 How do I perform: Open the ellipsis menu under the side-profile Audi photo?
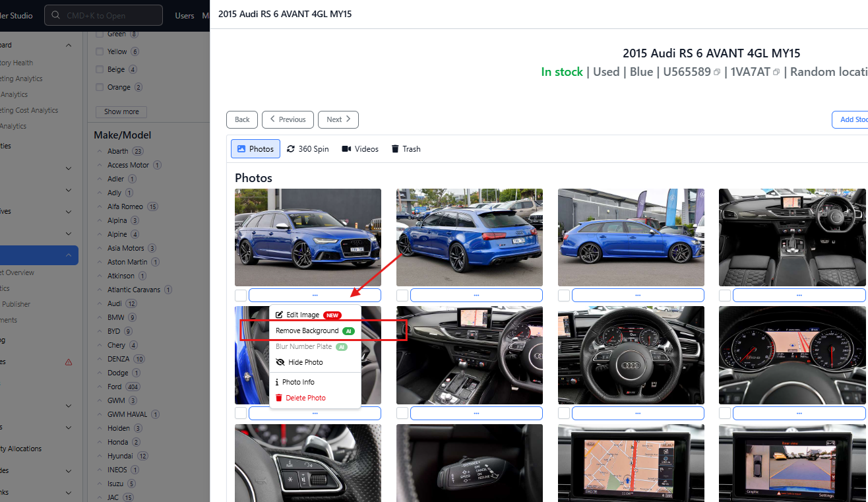(638, 296)
